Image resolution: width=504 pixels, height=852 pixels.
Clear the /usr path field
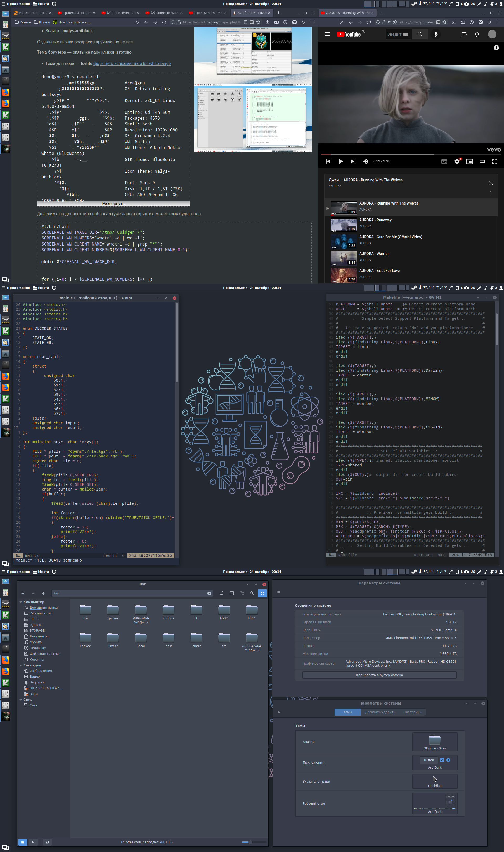[209, 593]
